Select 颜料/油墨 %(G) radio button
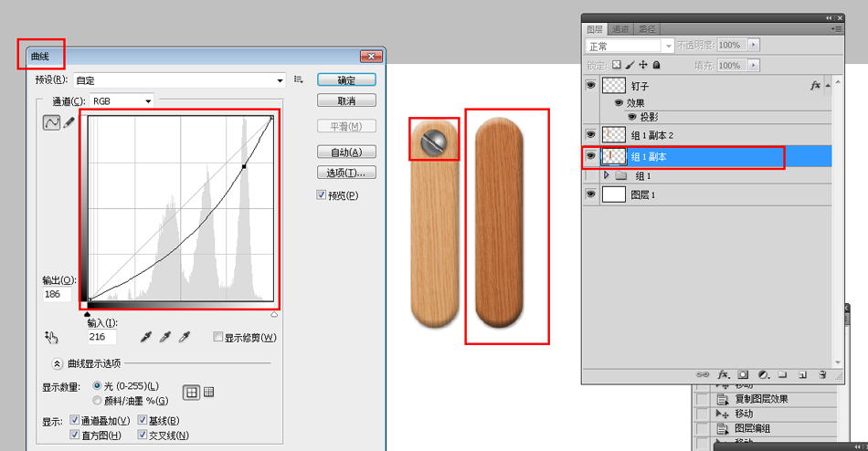This screenshot has height=451, width=868. coord(98,400)
